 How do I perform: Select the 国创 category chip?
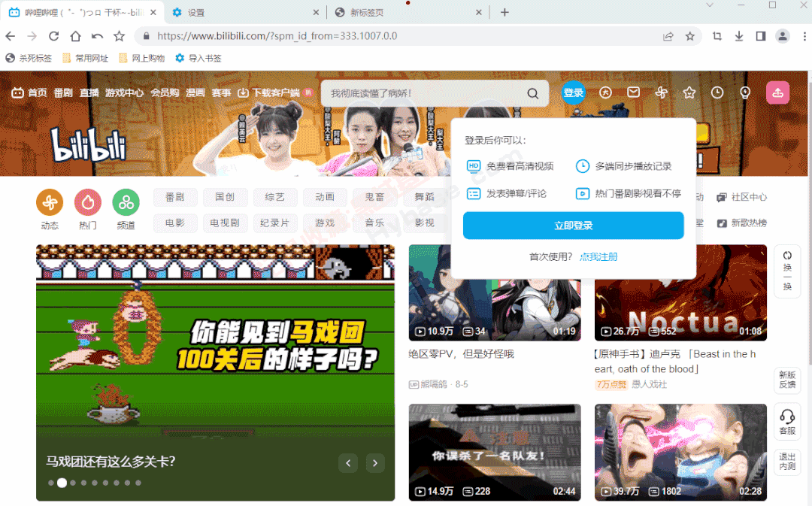tap(225, 197)
